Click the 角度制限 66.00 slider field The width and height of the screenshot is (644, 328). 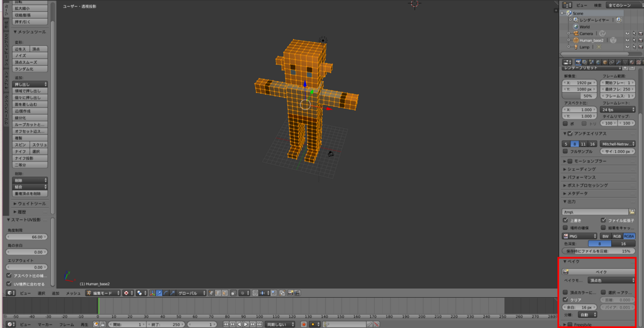click(x=28, y=237)
